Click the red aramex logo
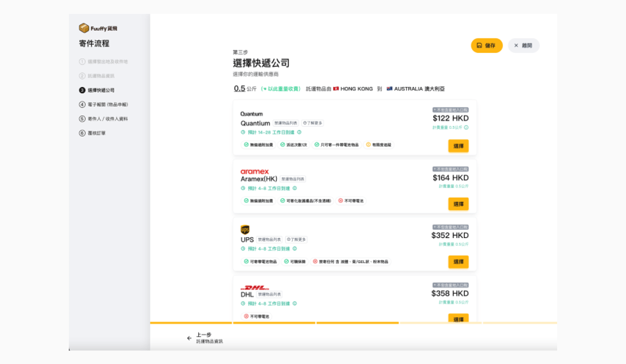 coord(254,172)
